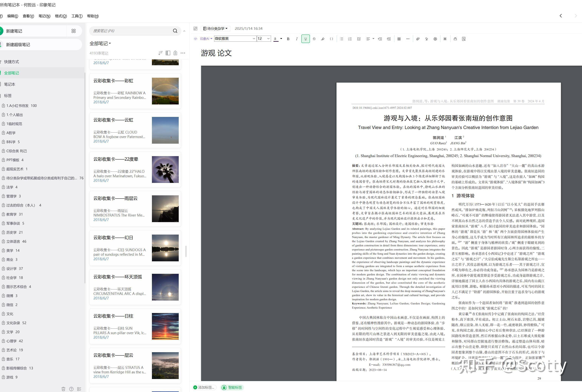Open the help question mark icon
The image size is (582, 392).
pos(71,389)
